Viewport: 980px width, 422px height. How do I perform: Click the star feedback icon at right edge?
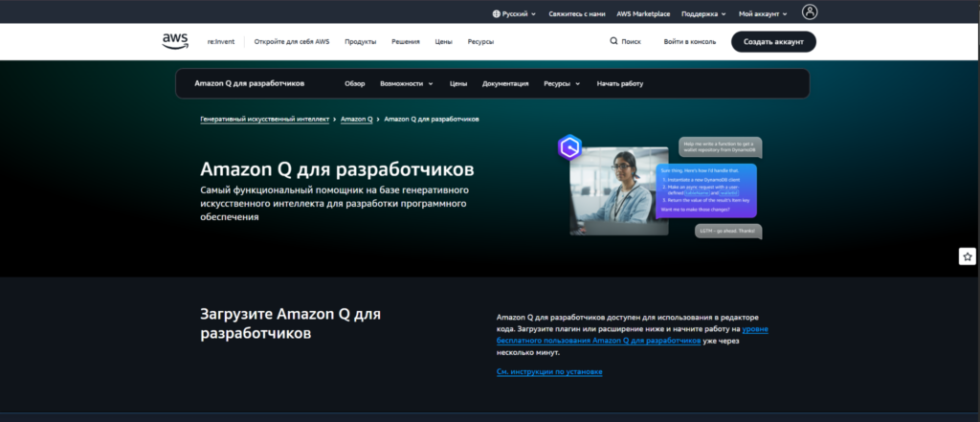[x=968, y=256]
